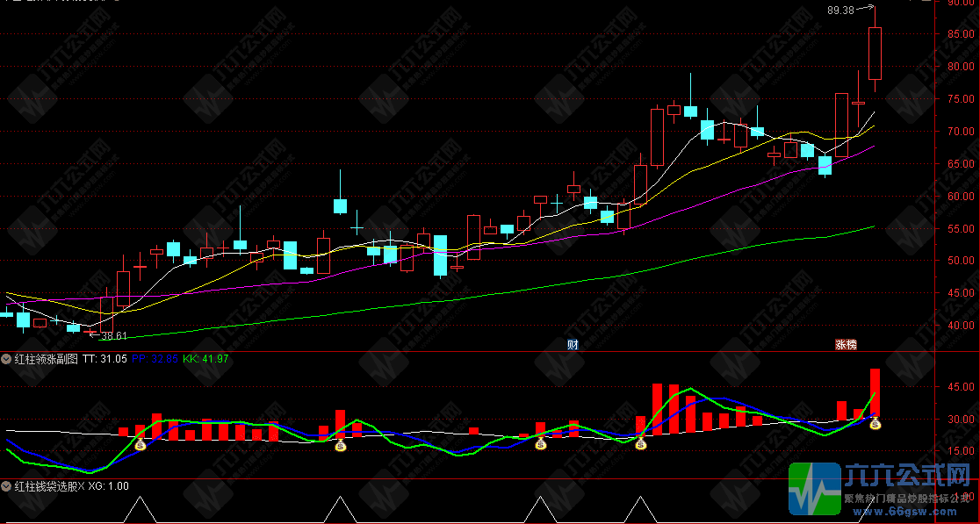Screen dimensions: 980x524
Task: Click the PP: 32.85 value
Action: tap(155, 359)
